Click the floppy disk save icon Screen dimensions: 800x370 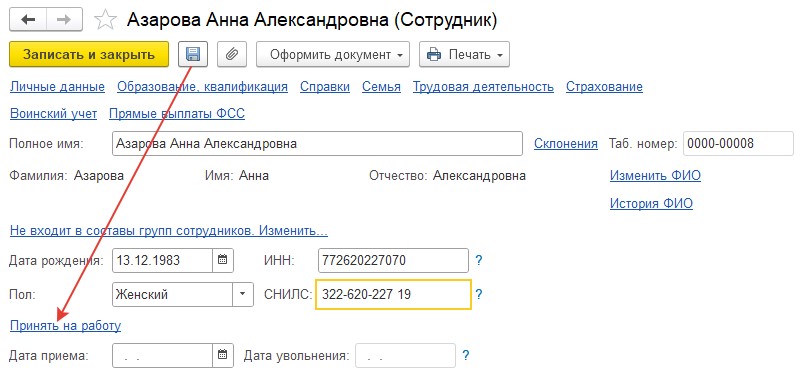(x=193, y=54)
